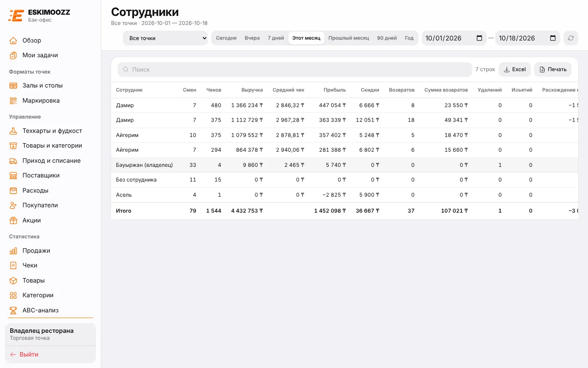Click the Печать print button
588x368 pixels.
553,70
